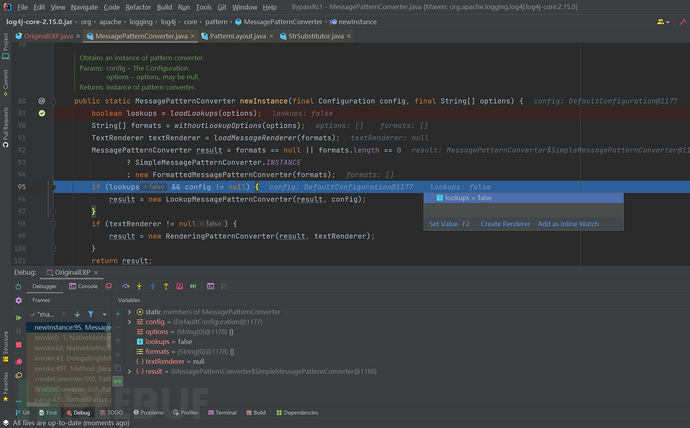Click Add as Inline Watch link

click(x=568, y=224)
